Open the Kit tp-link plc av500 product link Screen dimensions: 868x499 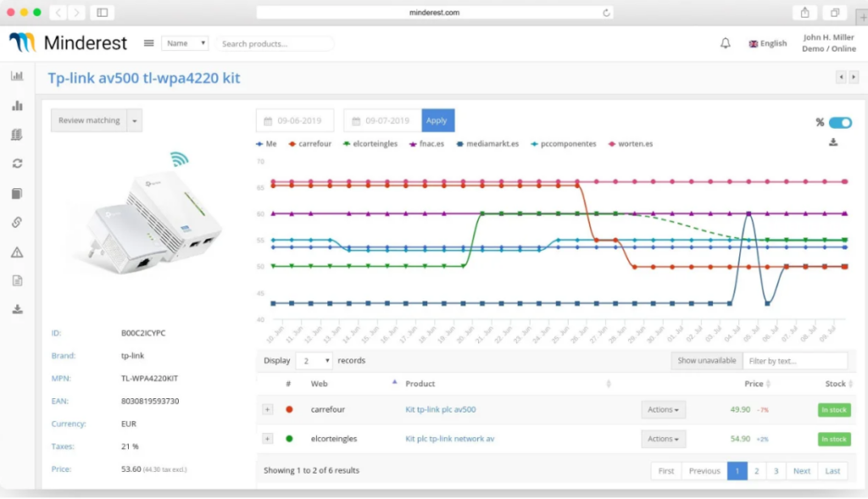[441, 410]
